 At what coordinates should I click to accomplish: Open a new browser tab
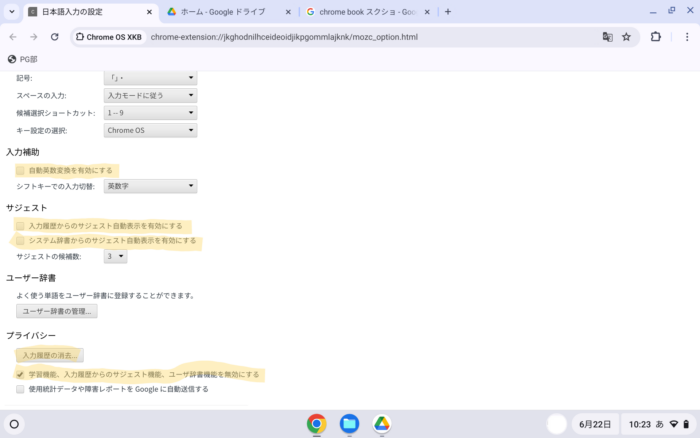click(447, 12)
